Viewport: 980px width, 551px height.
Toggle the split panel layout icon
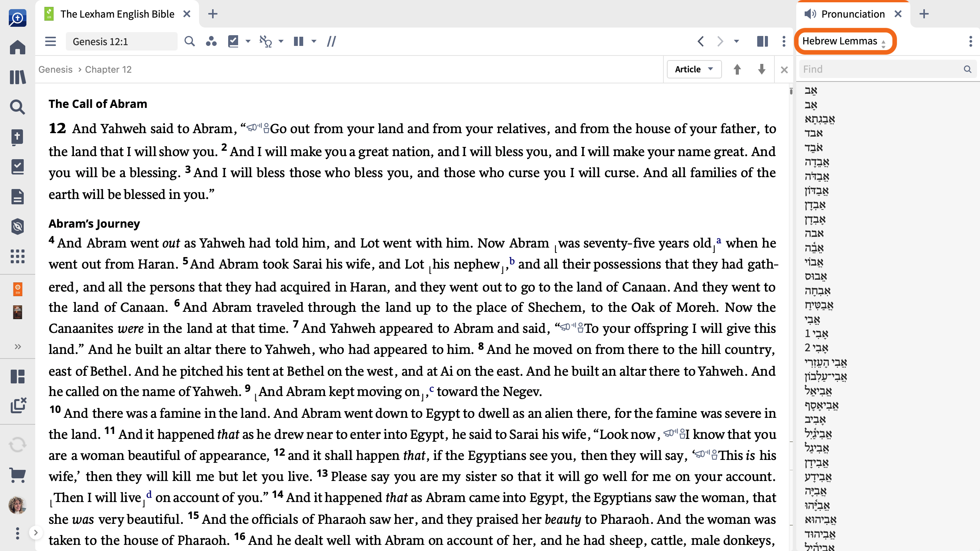(762, 41)
